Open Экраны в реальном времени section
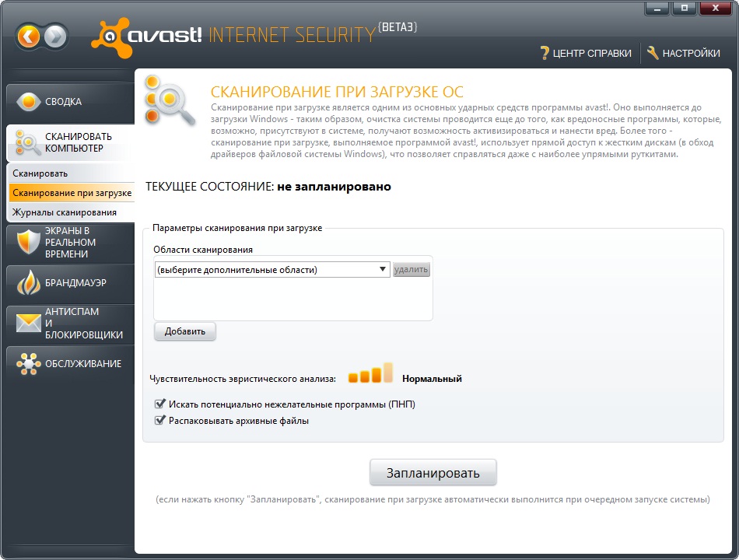 tap(71, 243)
